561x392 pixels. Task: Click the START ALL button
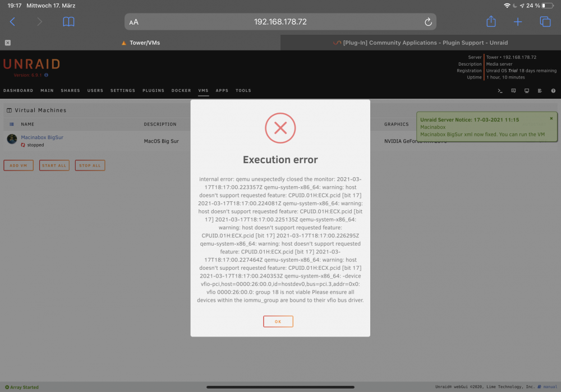[x=54, y=165]
